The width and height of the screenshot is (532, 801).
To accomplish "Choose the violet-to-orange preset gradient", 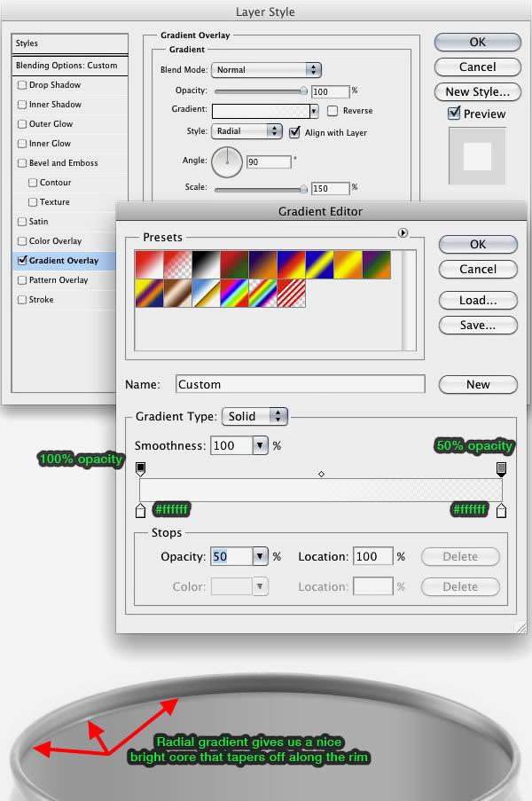I will (x=263, y=264).
